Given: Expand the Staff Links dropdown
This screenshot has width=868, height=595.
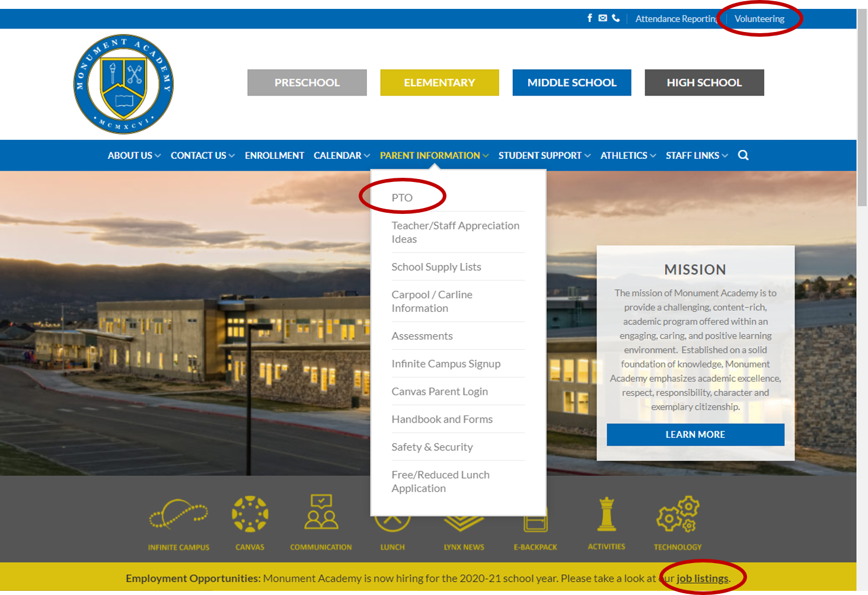Looking at the screenshot, I should [x=697, y=155].
